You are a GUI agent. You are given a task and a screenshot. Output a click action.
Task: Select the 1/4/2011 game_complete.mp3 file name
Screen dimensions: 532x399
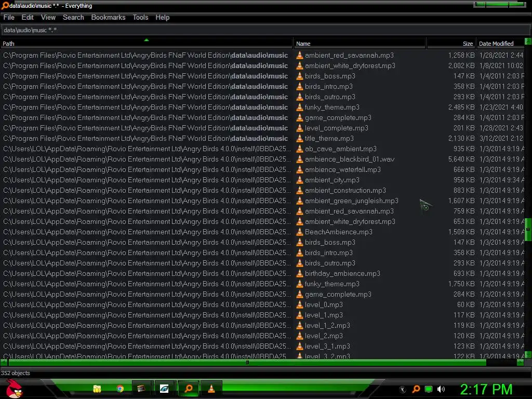338,118
